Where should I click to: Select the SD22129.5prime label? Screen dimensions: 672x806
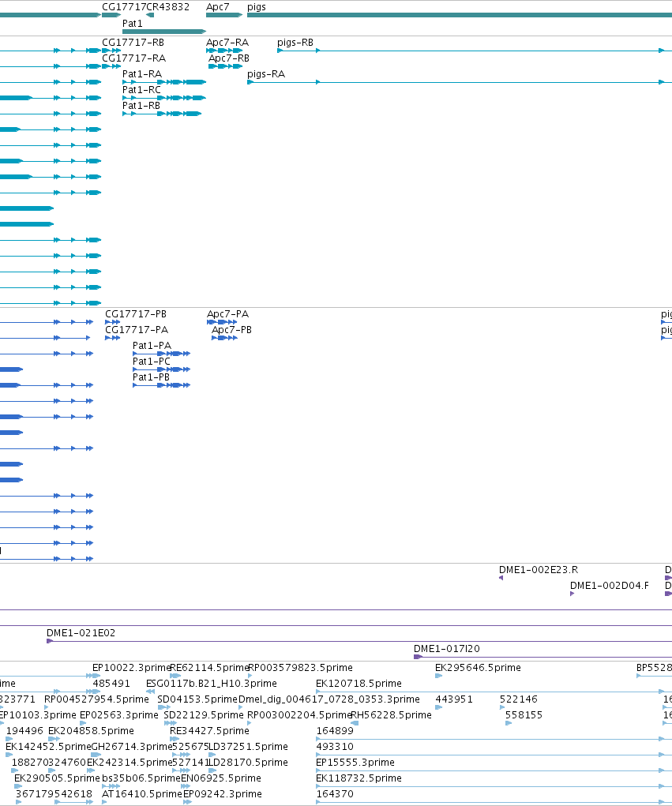(x=204, y=715)
